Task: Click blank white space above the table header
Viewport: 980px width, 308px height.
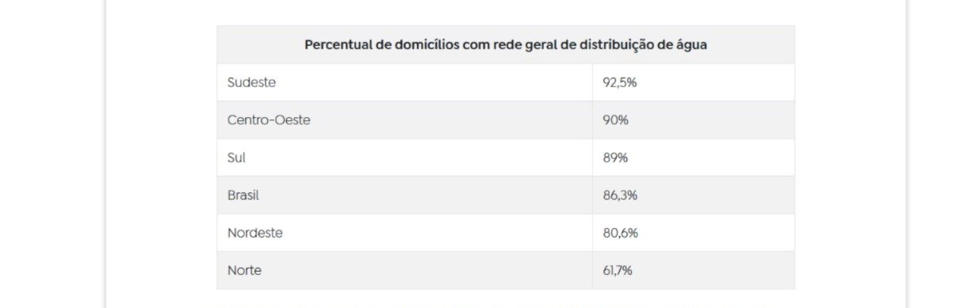Action: coord(506,12)
